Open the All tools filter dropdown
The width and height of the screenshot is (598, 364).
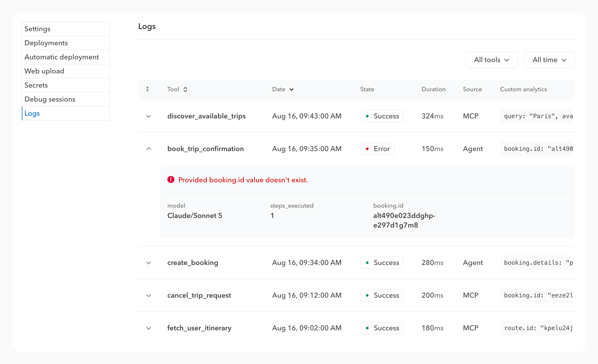click(x=492, y=60)
